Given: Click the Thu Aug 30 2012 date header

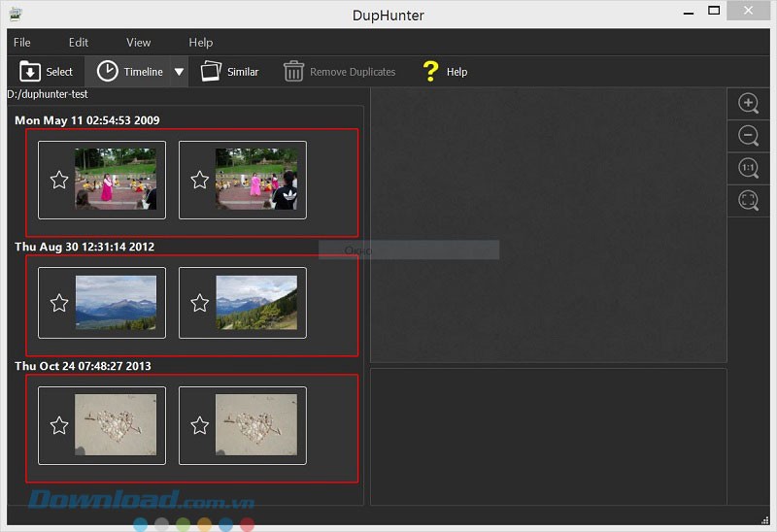Looking at the screenshot, I should tap(84, 247).
